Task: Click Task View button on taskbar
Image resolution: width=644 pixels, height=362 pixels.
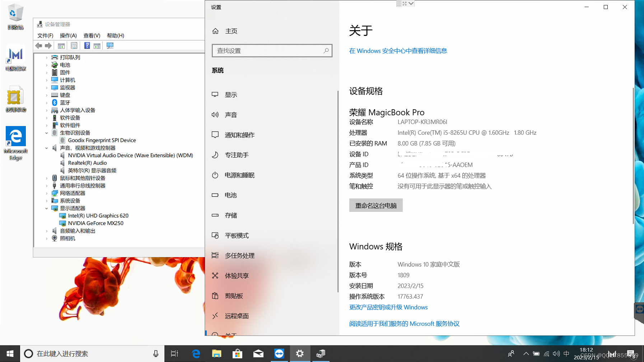Action: [x=174, y=354]
